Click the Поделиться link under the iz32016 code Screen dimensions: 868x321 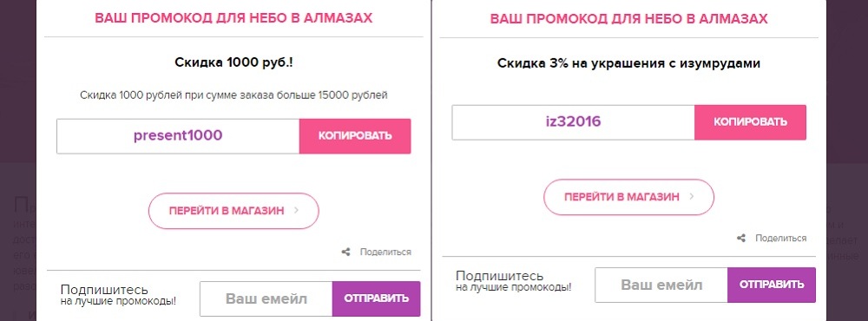780,238
